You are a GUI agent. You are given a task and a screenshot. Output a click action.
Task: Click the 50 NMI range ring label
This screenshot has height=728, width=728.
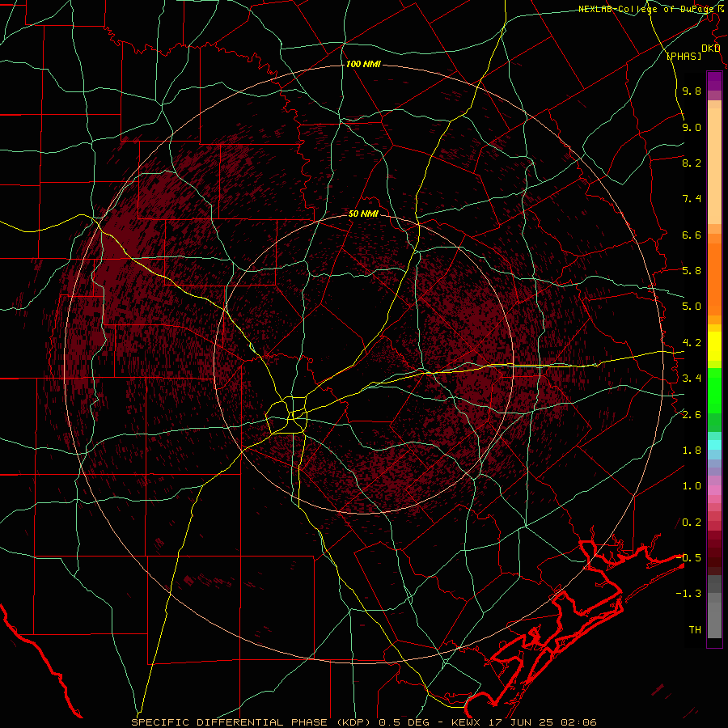[363, 214]
